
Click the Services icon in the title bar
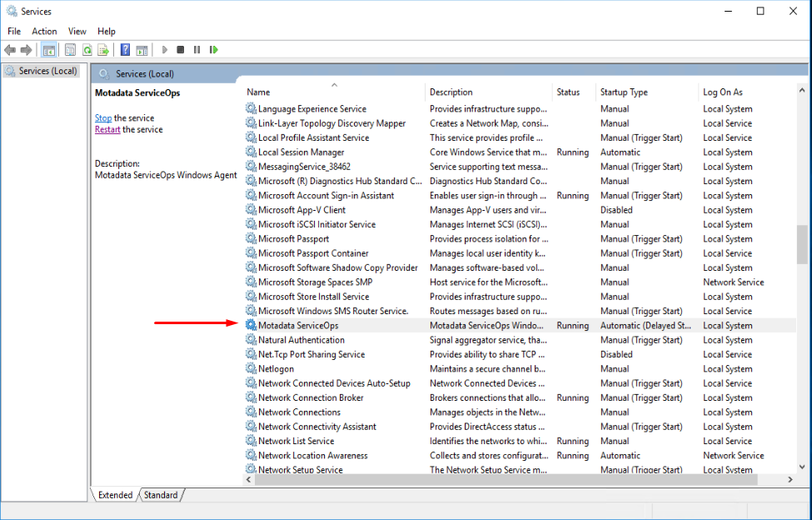[12, 11]
